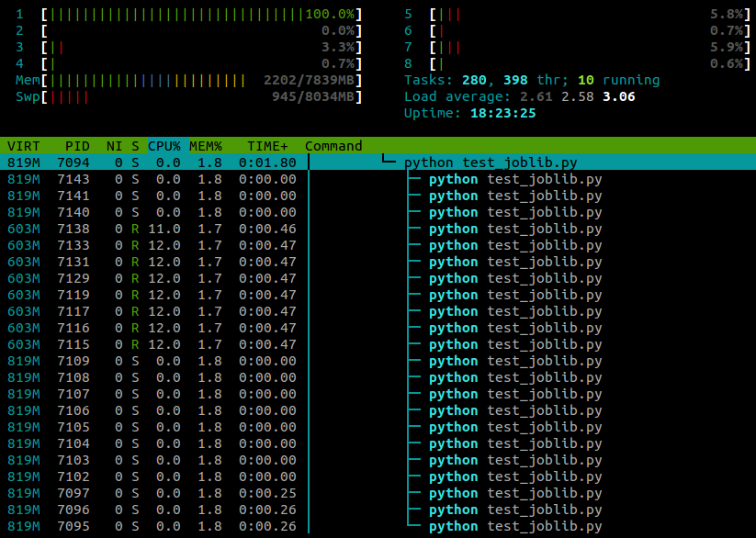
Task: Sort by the CPU% column header
Action: click(164, 146)
